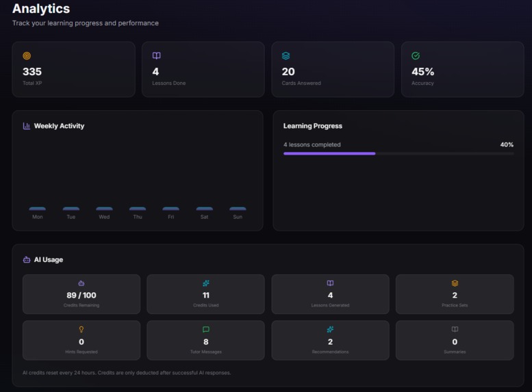
Task: Click the 40% progress percentage
Action: pyautogui.click(x=507, y=145)
